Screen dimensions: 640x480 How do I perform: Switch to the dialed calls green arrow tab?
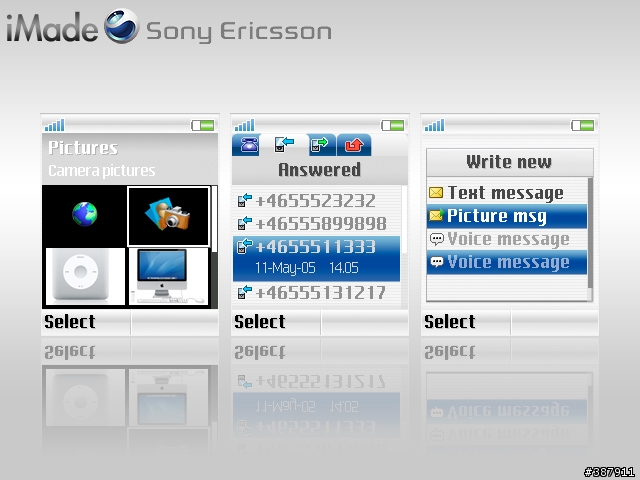tap(322, 145)
